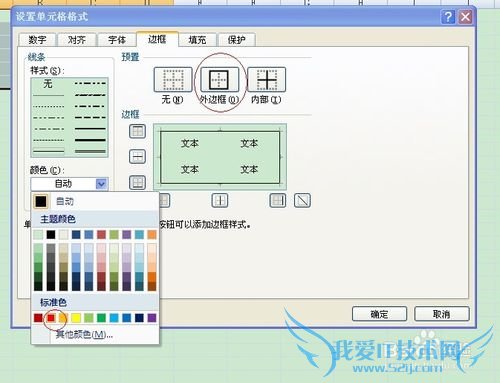This screenshot has height=383, width=500.
Task: Pick standard dark blue in 标准色 row
Action: pyautogui.click(x=139, y=318)
